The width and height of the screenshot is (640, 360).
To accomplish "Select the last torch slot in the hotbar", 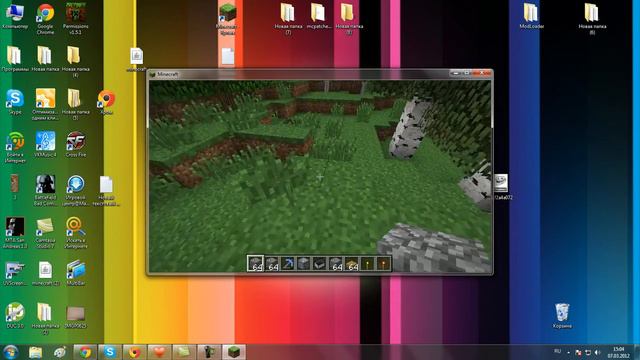I will 384,264.
